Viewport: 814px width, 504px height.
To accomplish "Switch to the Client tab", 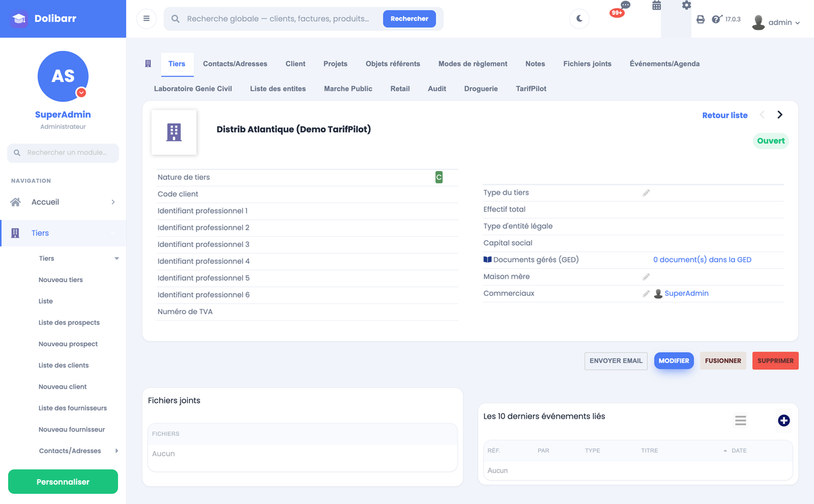I will click(x=295, y=64).
